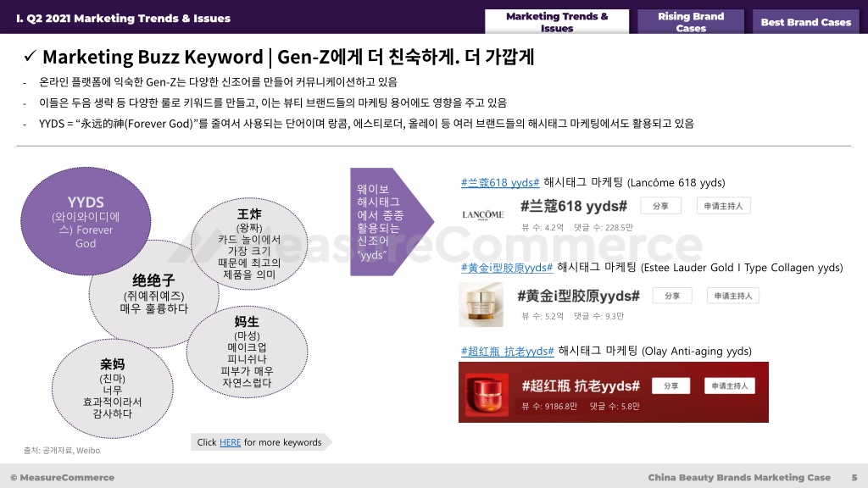Click the bullet line starting '이들은 두음 생략'
Viewport: 868px width, 488px height.
(x=272, y=103)
